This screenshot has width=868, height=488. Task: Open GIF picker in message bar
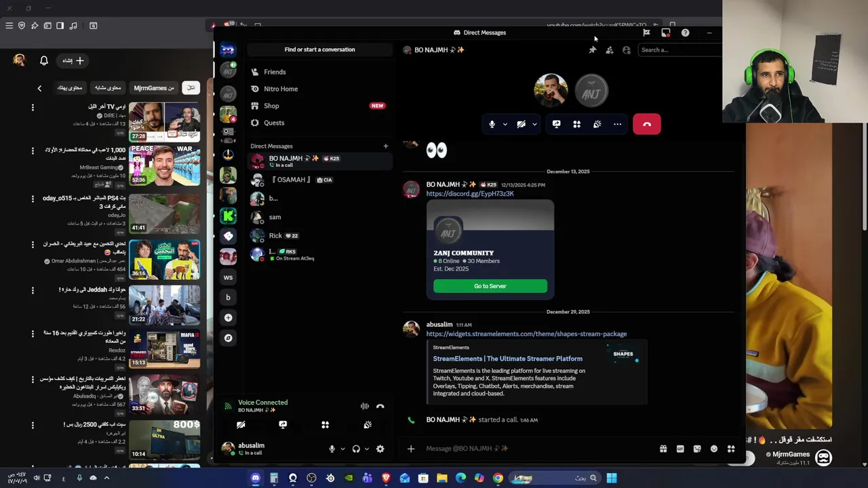click(x=680, y=449)
